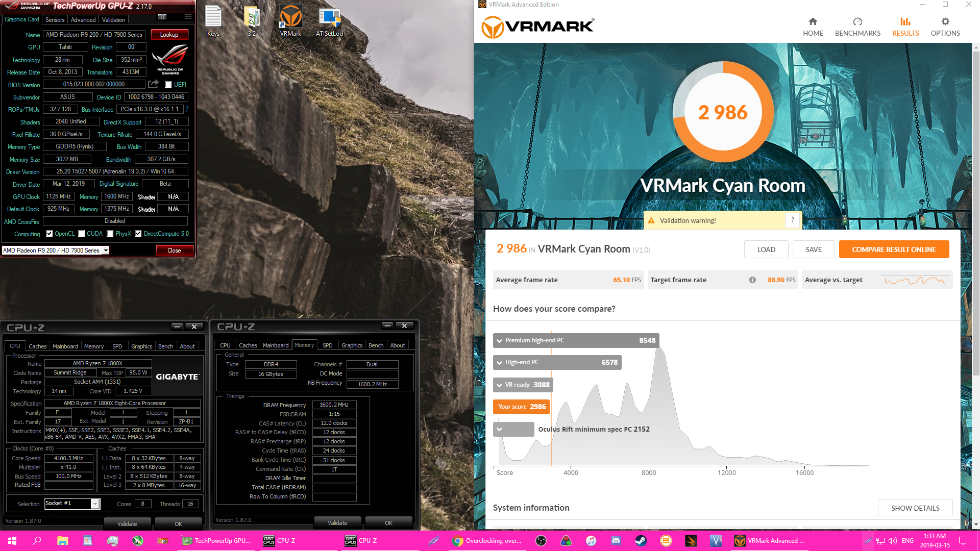Open the Windows notification center

(963, 541)
